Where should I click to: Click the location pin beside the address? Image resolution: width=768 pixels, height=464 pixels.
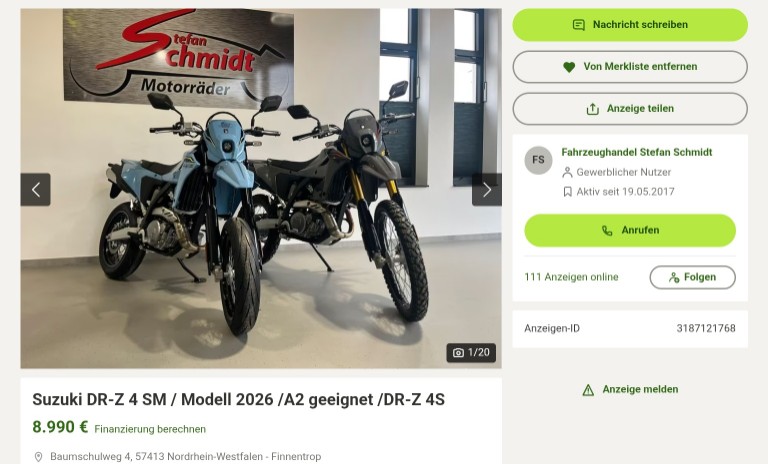[38, 457]
